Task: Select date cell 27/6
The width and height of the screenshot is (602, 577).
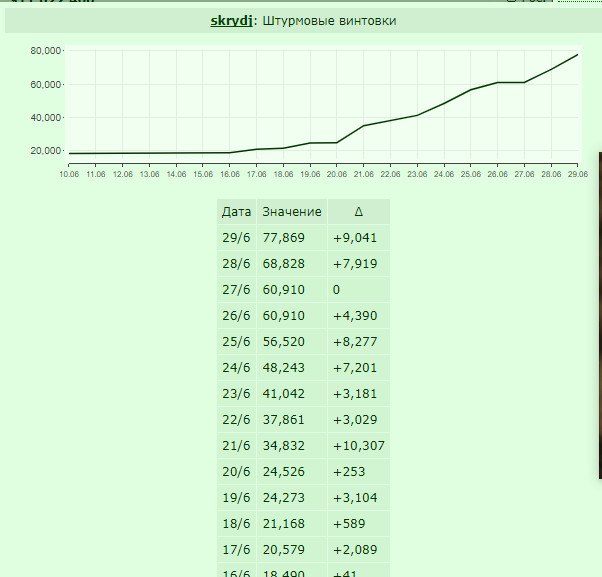Action: (236, 289)
